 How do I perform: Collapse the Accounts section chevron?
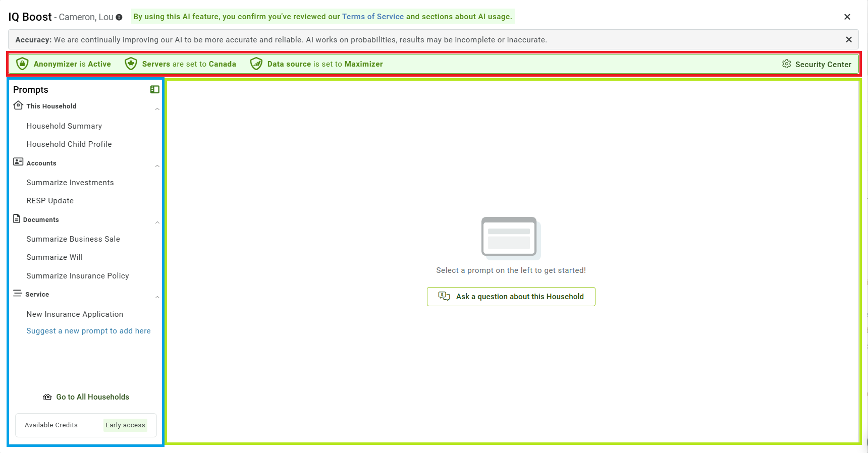157,166
